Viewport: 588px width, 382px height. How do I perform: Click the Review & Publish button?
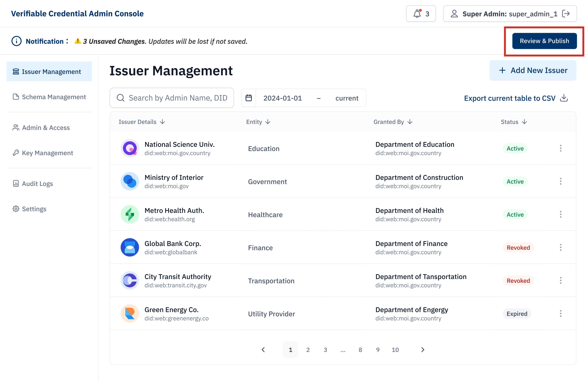click(544, 41)
